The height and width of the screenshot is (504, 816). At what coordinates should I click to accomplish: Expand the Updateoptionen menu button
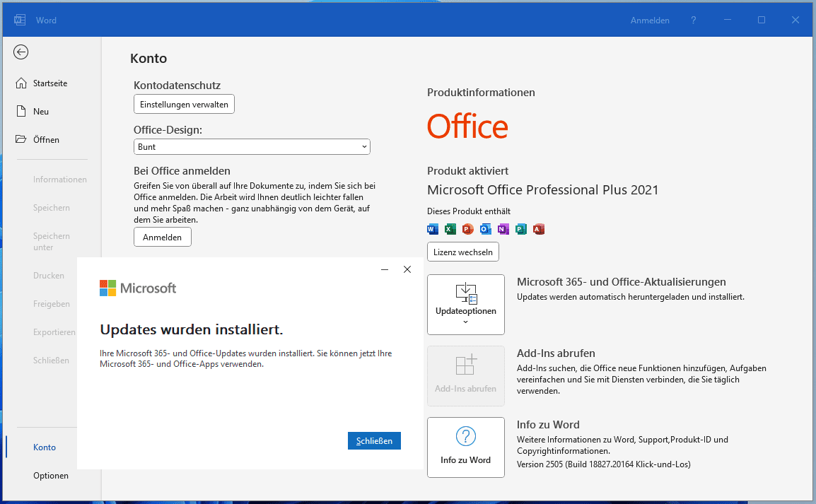[x=466, y=305]
